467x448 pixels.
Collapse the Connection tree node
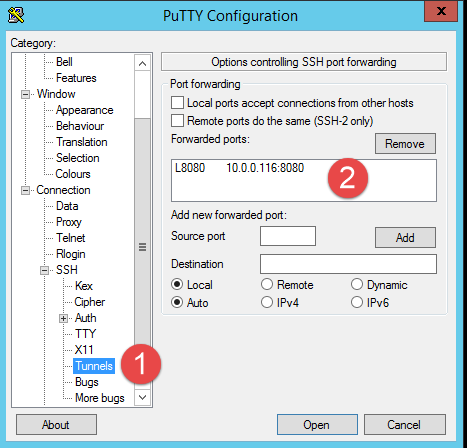coord(25,190)
